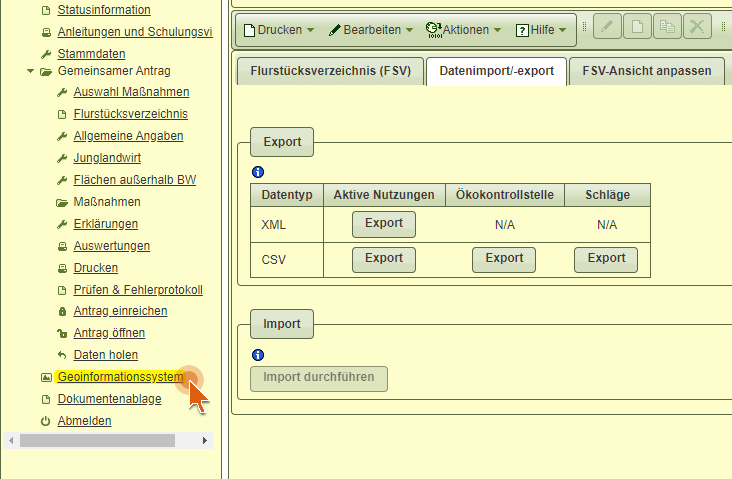The image size is (732, 479).
Task: Export CSV for Ökokontrollstelle
Action: click(504, 259)
